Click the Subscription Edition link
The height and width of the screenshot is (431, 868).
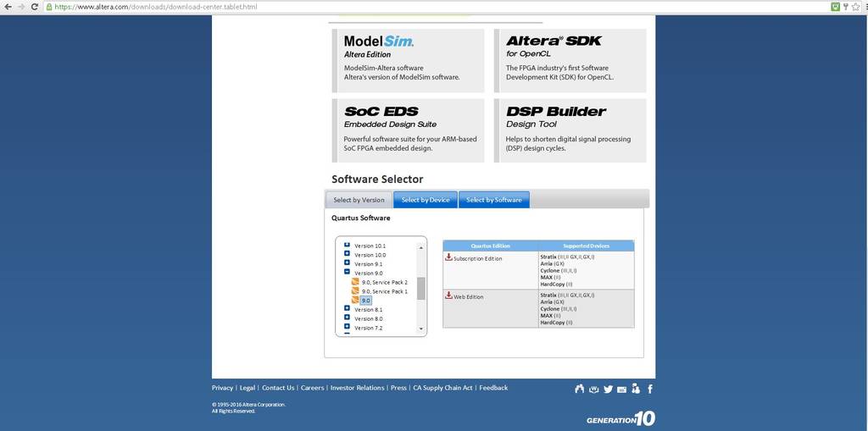478,258
